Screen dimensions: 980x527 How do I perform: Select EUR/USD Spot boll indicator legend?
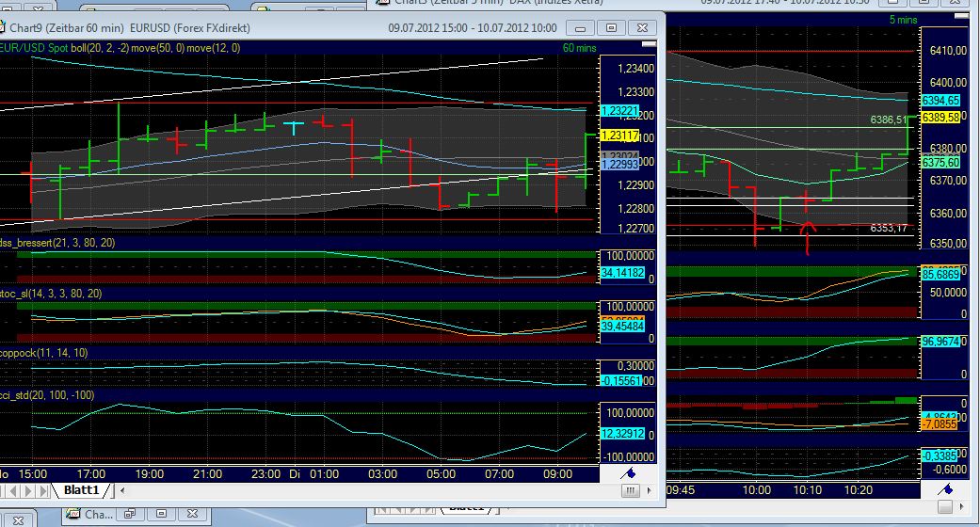[x=120, y=47]
